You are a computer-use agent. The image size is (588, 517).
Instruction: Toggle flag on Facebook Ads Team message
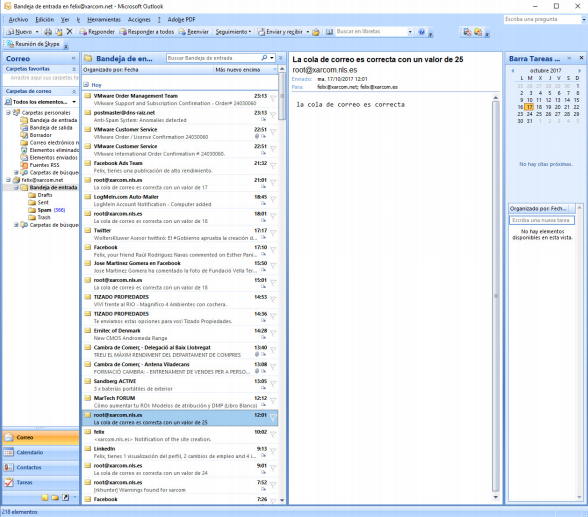click(x=273, y=166)
